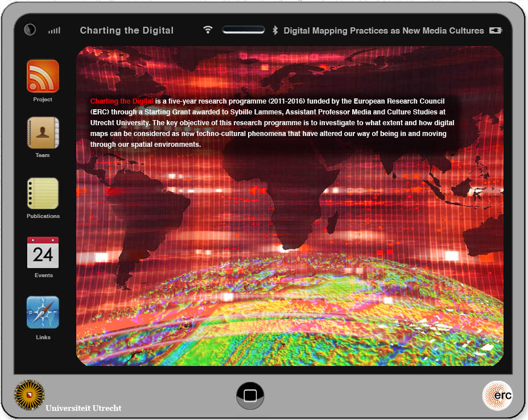Click the Charting the Digital title
Viewport: 528px width, 420px height.
(127, 30)
